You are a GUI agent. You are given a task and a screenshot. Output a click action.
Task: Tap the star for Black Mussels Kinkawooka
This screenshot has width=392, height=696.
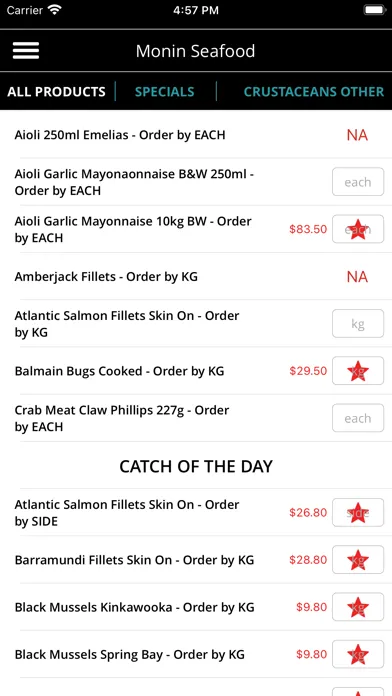click(358, 607)
